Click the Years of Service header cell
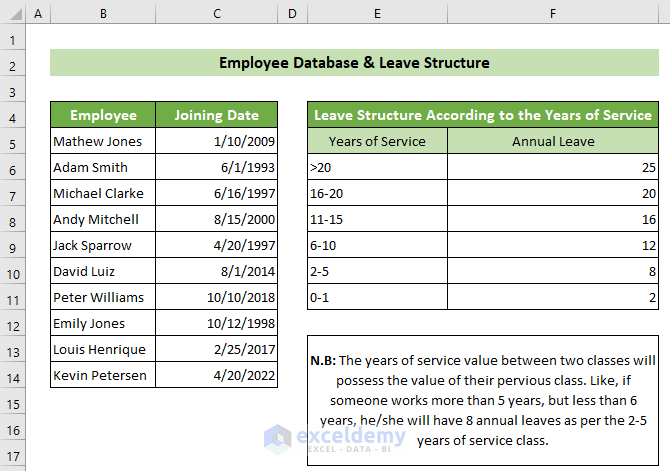This screenshot has width=670, height=471. (x=376, y=141)
